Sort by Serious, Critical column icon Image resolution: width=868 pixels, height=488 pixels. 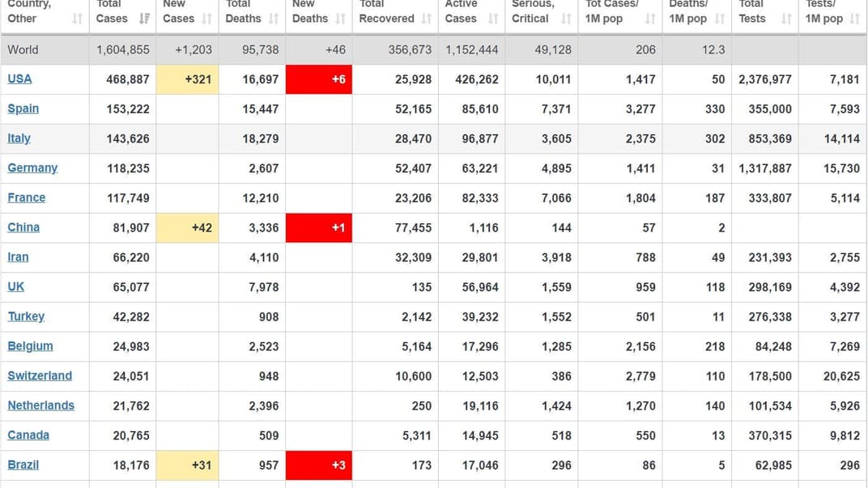(x=566, y=19)
